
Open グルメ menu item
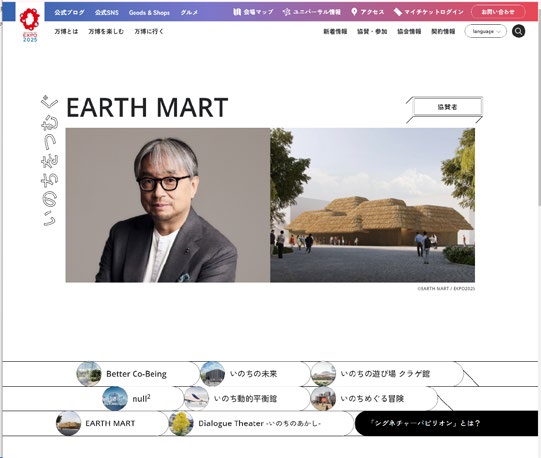(x=189, y=12)
